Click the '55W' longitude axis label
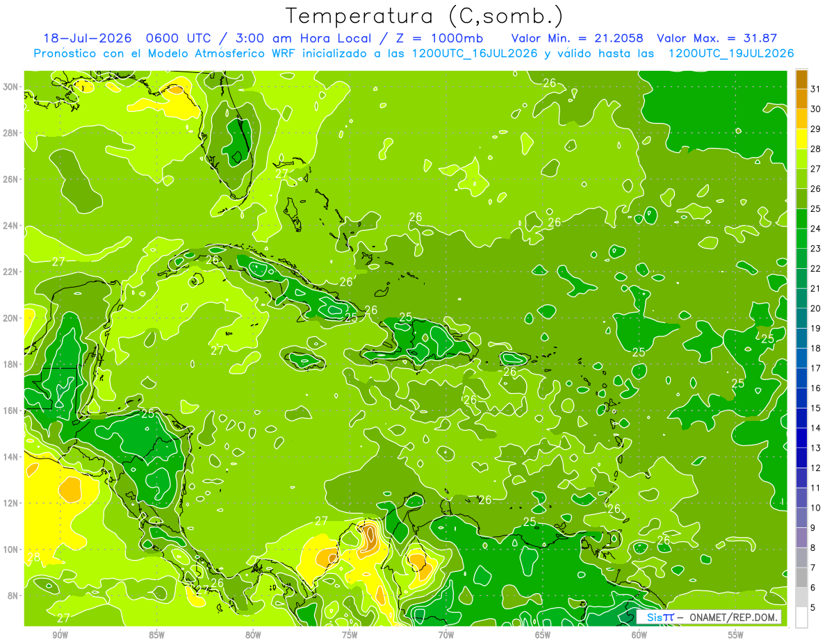 tap(736, 635)
